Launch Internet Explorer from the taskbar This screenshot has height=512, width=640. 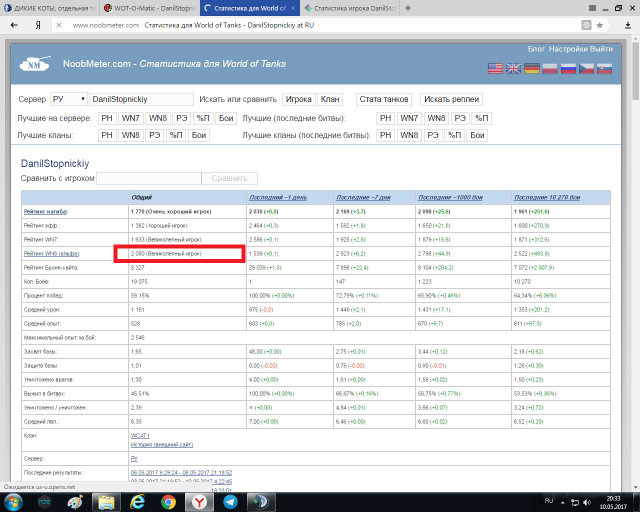tap(136, 499)
